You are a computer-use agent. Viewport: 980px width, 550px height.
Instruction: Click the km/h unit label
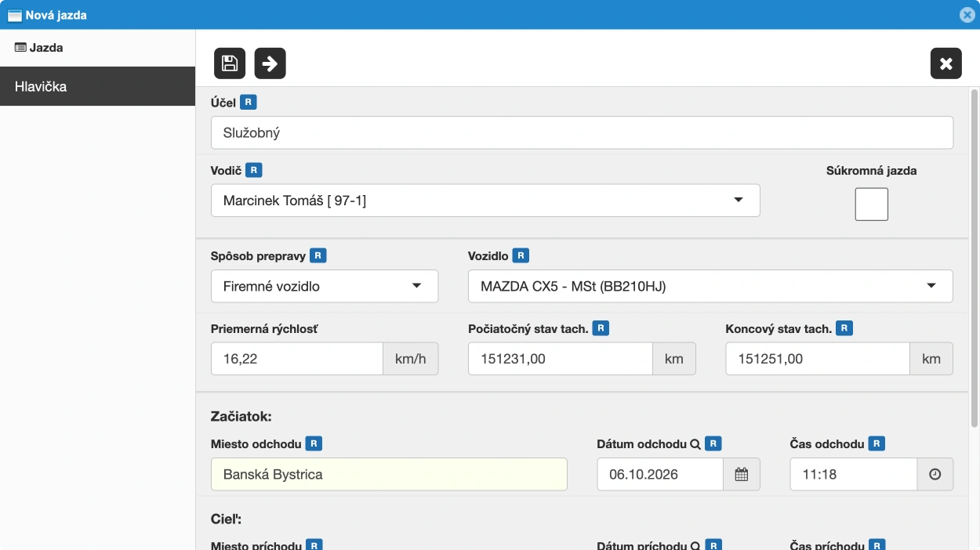(411, 359)
